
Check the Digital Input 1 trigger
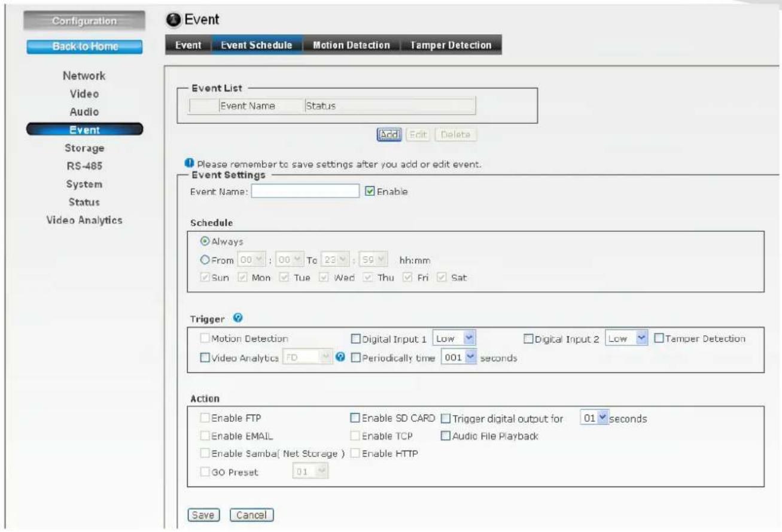tap(355, 339)
